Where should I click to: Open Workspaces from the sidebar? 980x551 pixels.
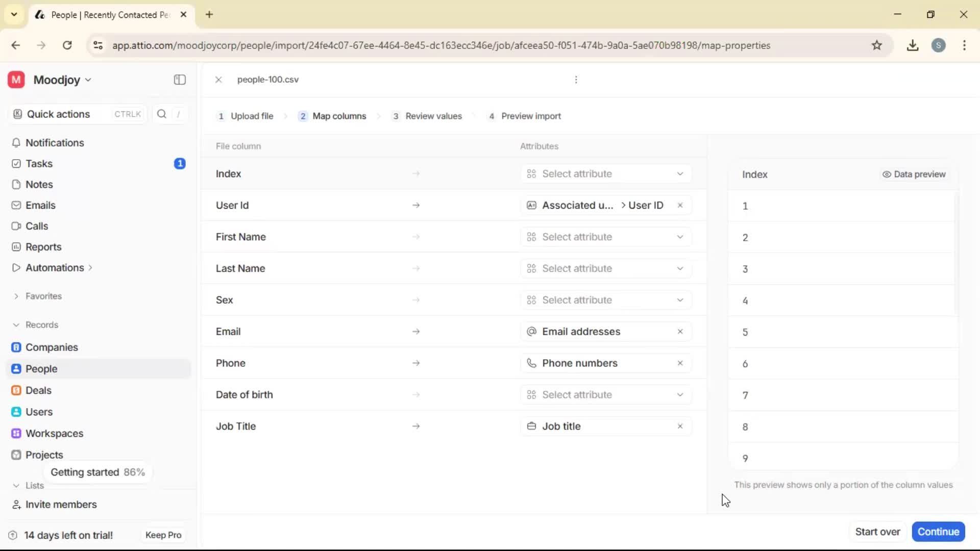point(55,433)
